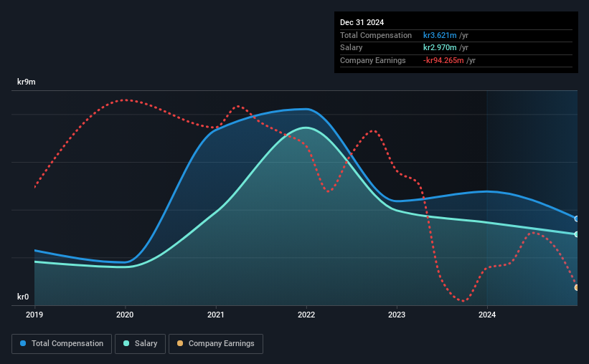Click the 2020 x-axis label

pos(125,315)
